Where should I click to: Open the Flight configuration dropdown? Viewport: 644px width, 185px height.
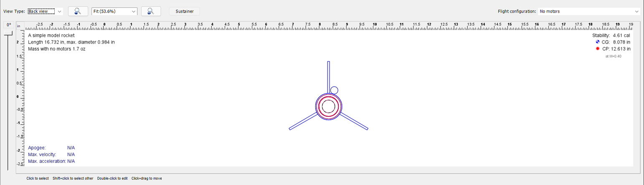[x=588, y=11]
